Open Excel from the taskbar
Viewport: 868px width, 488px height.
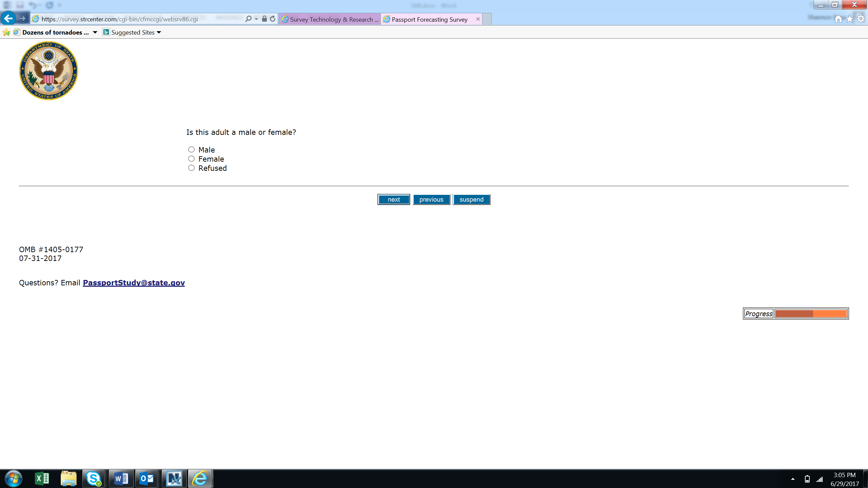pyautogui.click(x=42, y=479)
